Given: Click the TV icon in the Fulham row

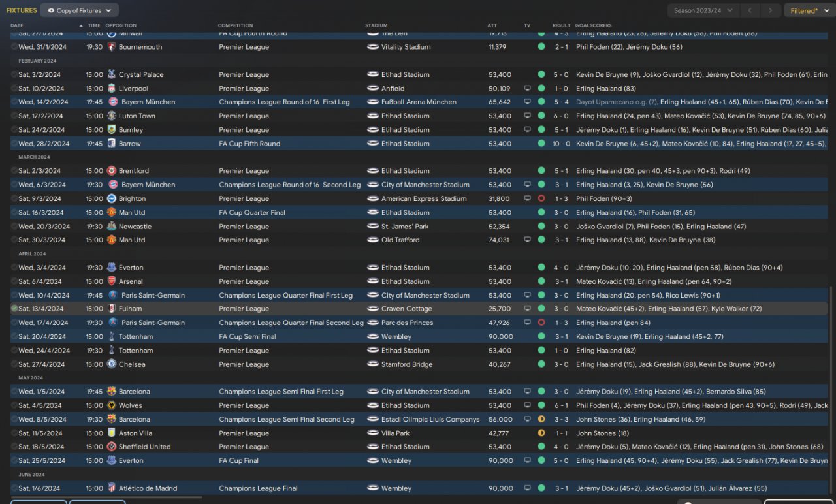Looking at the screenshot, I should [x=528, y=309].
